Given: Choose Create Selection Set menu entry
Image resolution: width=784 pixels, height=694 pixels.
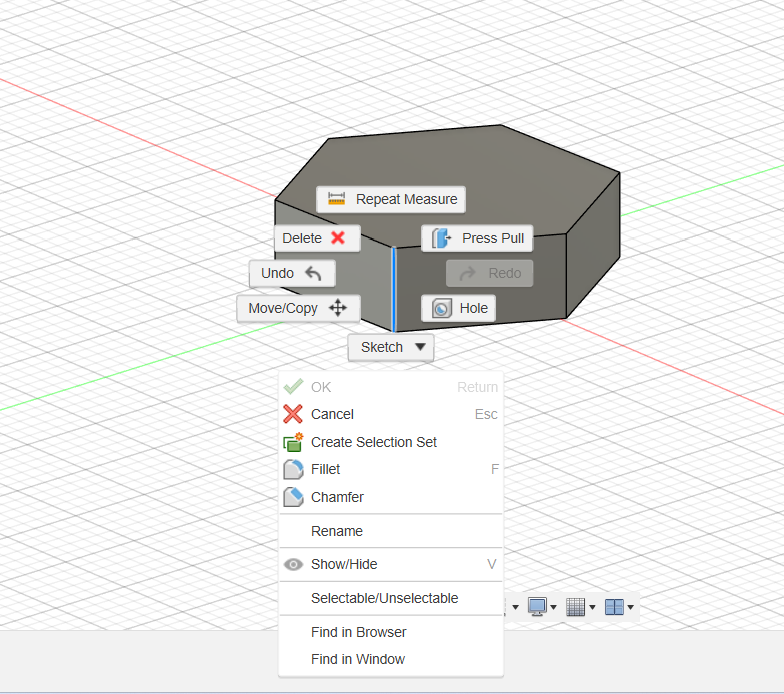Looking at the screenshot, I should point(390,442).
